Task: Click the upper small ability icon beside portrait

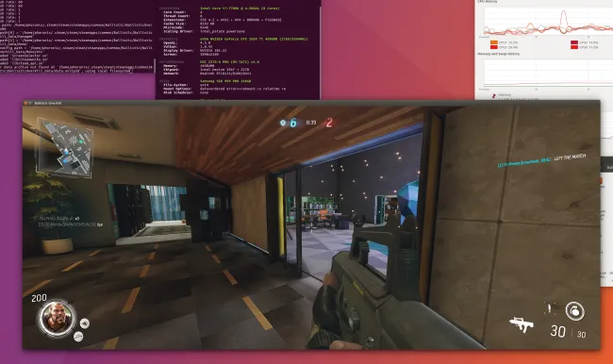Action: 85,323
